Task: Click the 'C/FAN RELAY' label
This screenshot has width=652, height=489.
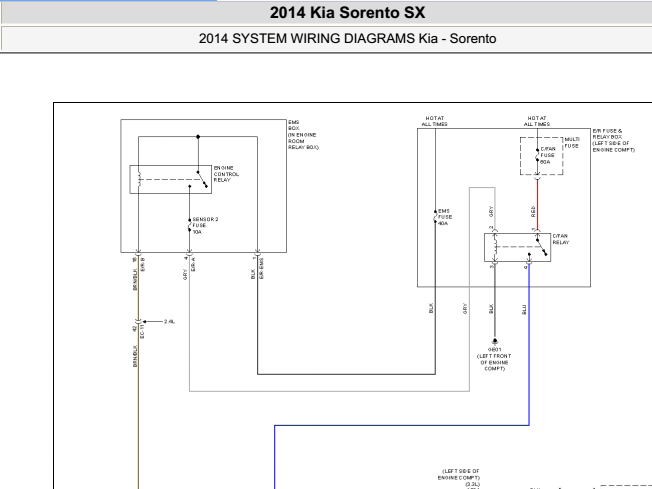Action: point(561,239)
